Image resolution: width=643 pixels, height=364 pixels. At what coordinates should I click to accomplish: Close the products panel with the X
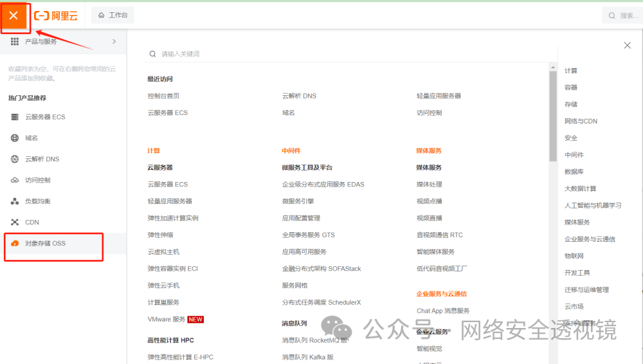(628, 45)
